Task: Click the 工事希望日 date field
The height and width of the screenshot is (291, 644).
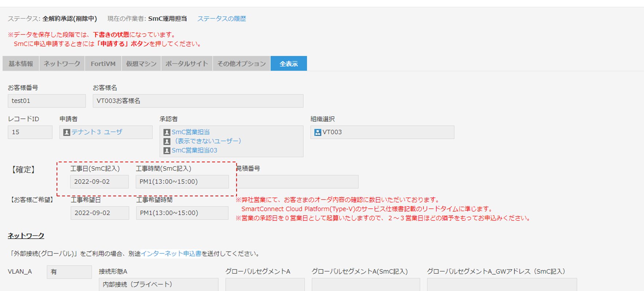Action: (x=100, y=213)
